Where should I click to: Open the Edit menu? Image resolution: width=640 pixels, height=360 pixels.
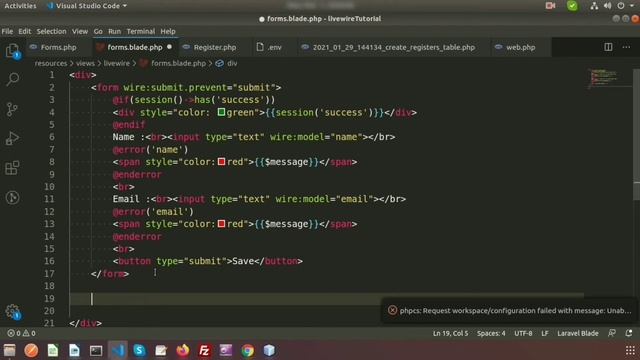tap(24, 31)
